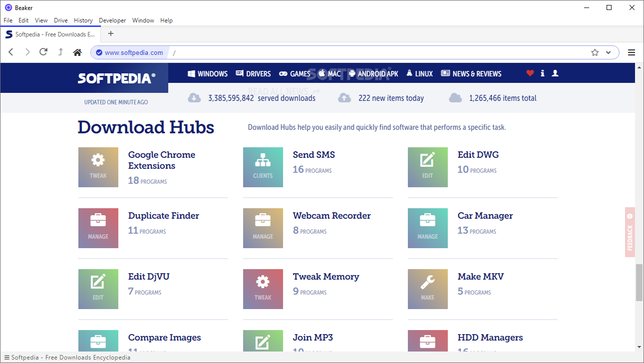Click the red heart icon
The image size is (644, 363).
point(530,73)
